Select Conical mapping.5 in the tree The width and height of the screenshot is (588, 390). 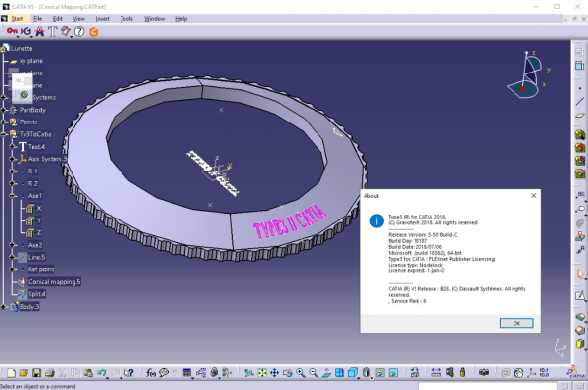click(54, 282)
